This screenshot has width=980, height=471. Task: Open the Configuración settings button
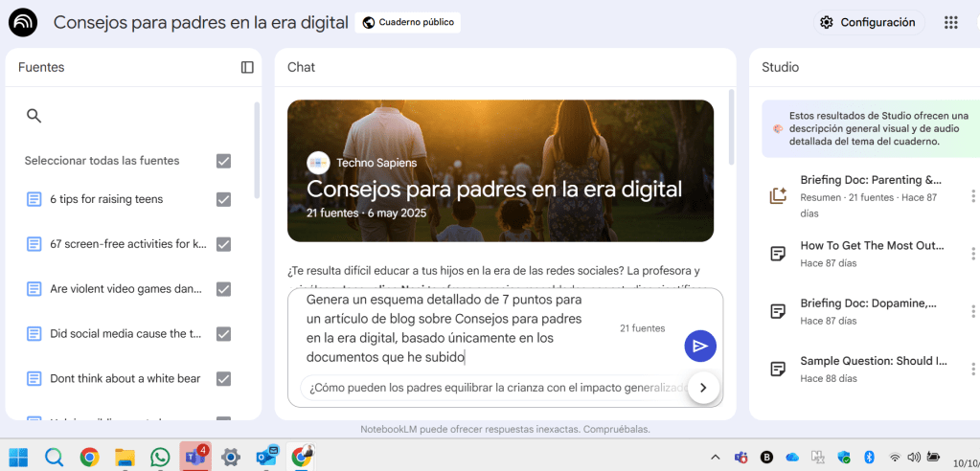869,22
